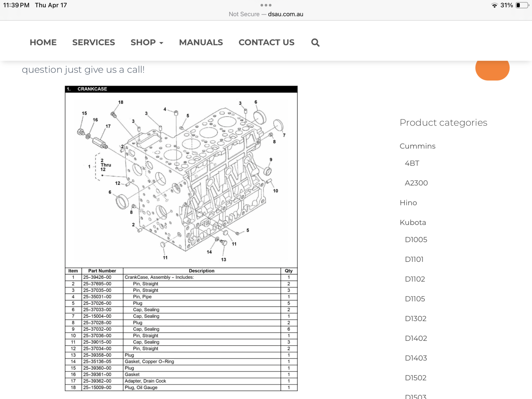Open the MANUALS page

pos(201,42)
